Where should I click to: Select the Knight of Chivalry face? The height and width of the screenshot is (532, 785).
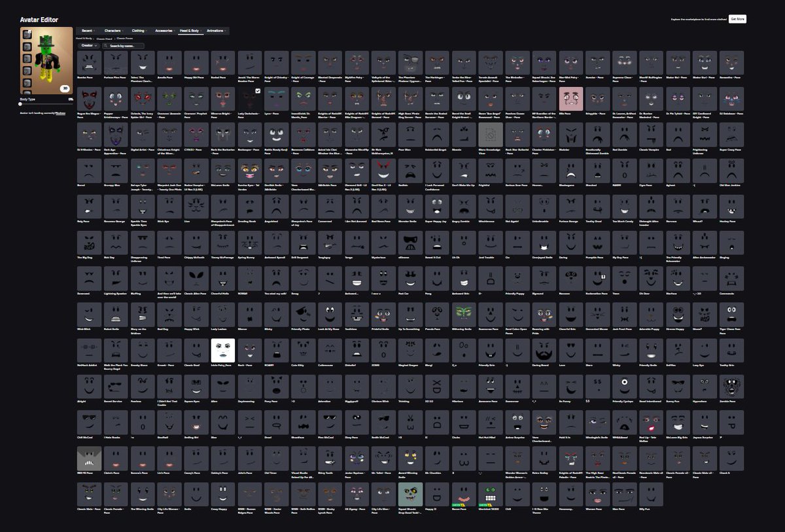[276, 63]
